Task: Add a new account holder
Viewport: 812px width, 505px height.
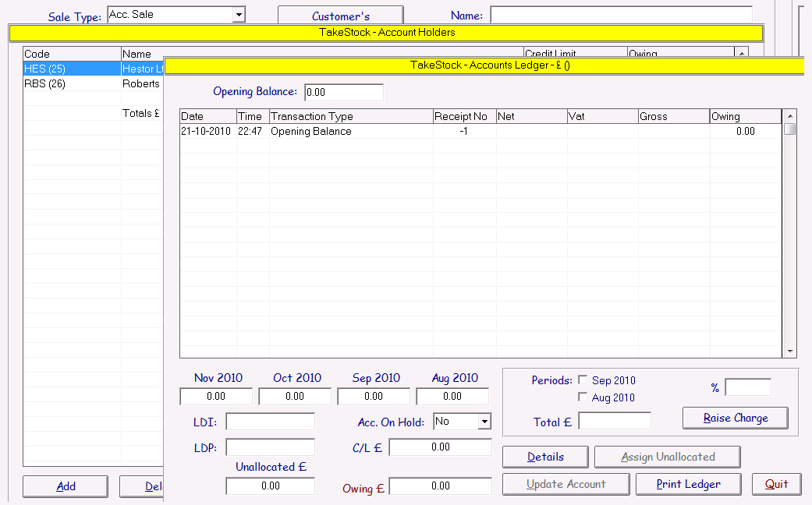Action: click(x=66, y=486)
